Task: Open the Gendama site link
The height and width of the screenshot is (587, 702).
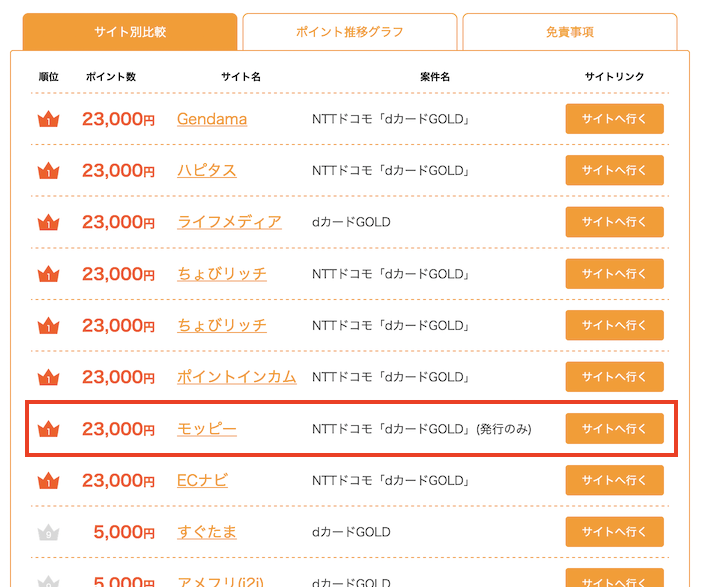Action: (x=212, y=119)
